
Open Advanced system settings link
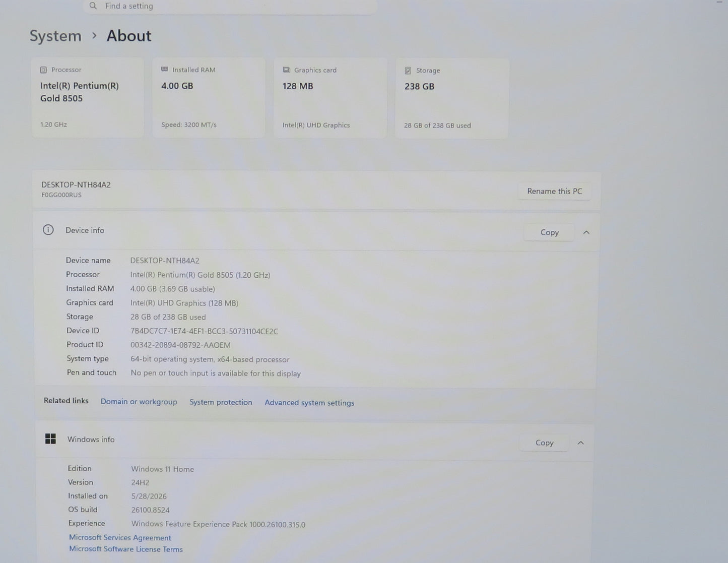(x=309, y=403)
